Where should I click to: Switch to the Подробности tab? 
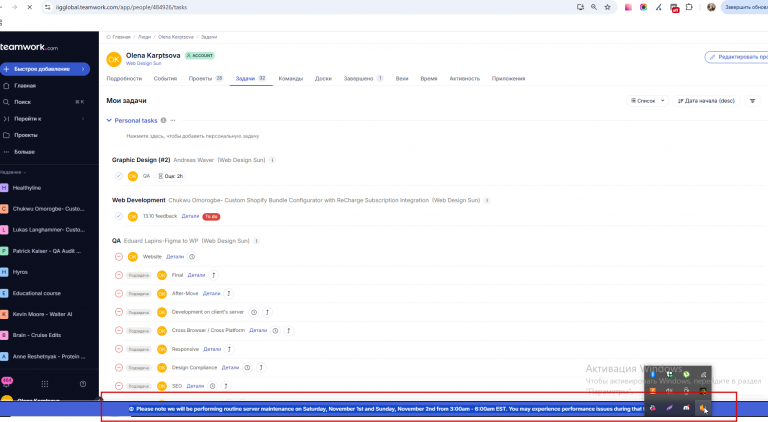click(124, 78)
